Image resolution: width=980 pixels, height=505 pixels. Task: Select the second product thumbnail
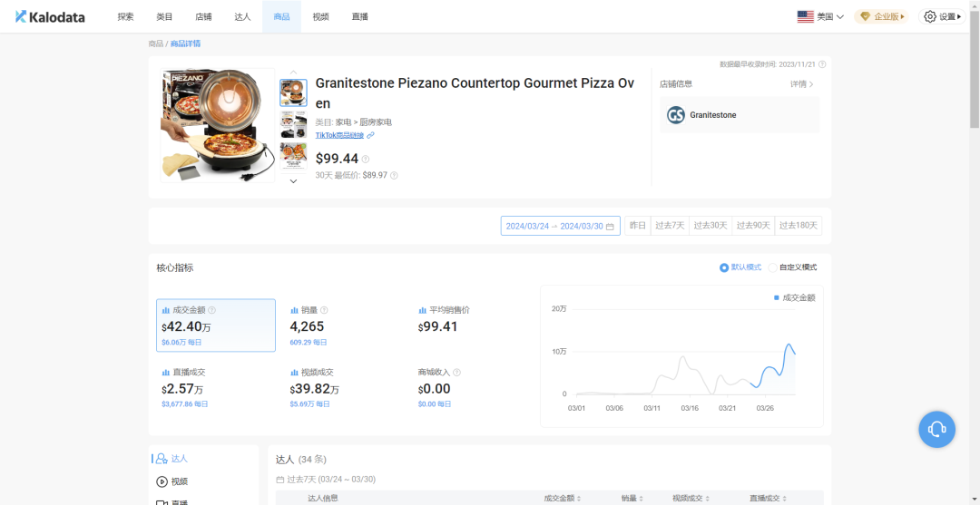coord(293,125)
